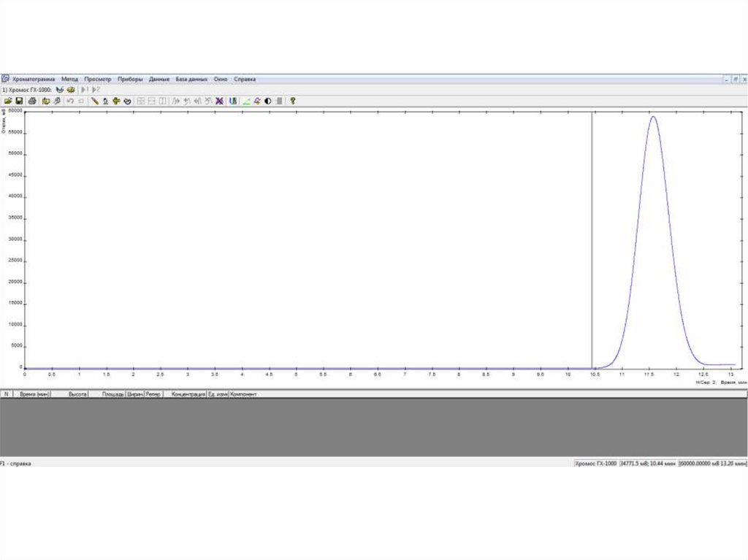Select the pencil edit tool icon
The width and height of the screenshot is (748, 560).
[94, 101]
